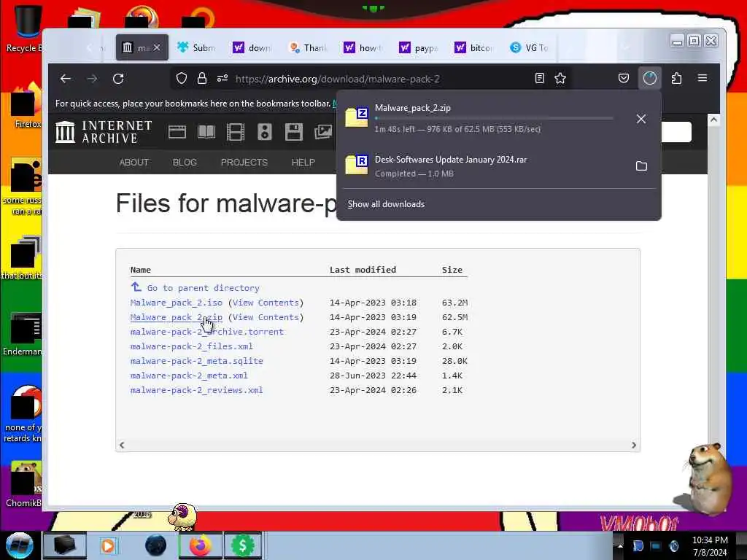This screenshot has height=560, width=747.
Task: Open the green dollar taskbar app
Action: point(242,545)
